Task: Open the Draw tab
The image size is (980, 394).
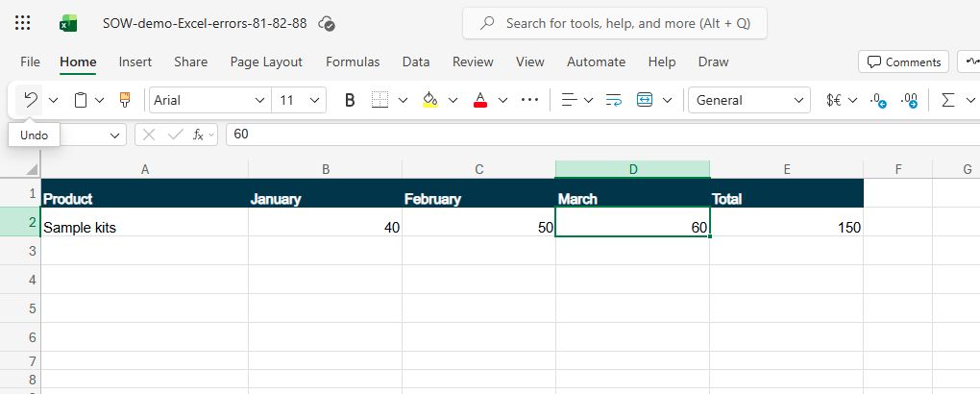Action: 713,62
